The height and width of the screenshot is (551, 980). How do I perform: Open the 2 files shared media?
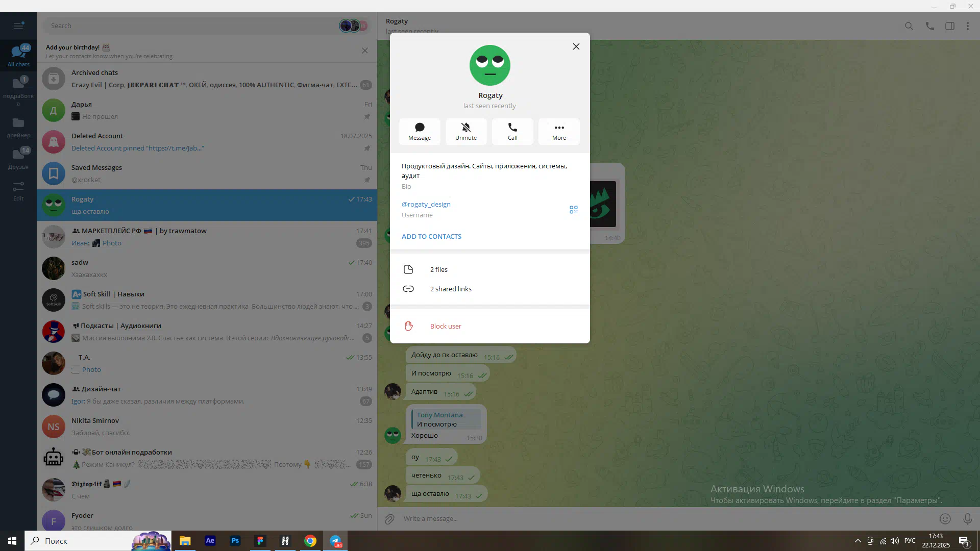coord(438,269)
